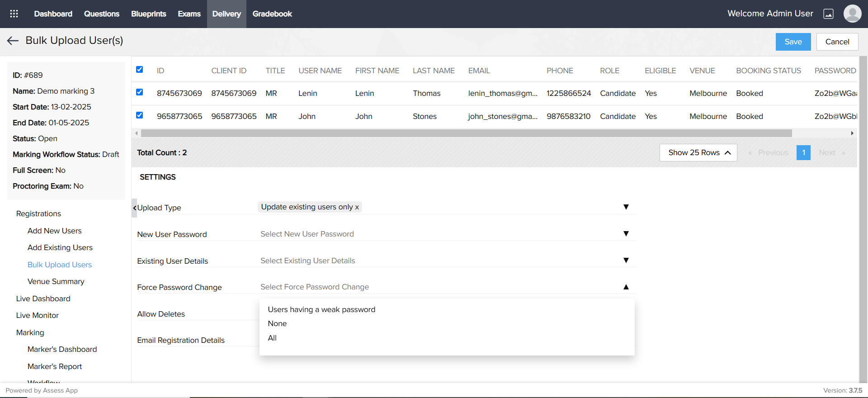
Task: Click the VENUE column header
Action: tap(702, 71)
